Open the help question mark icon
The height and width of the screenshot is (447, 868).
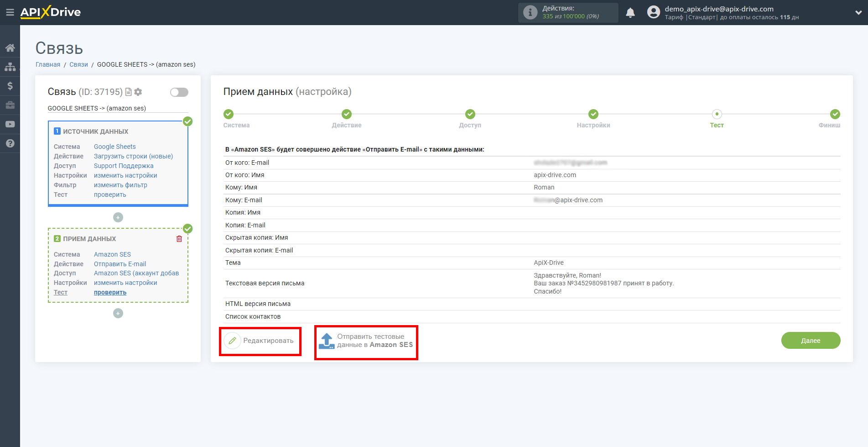10,143
